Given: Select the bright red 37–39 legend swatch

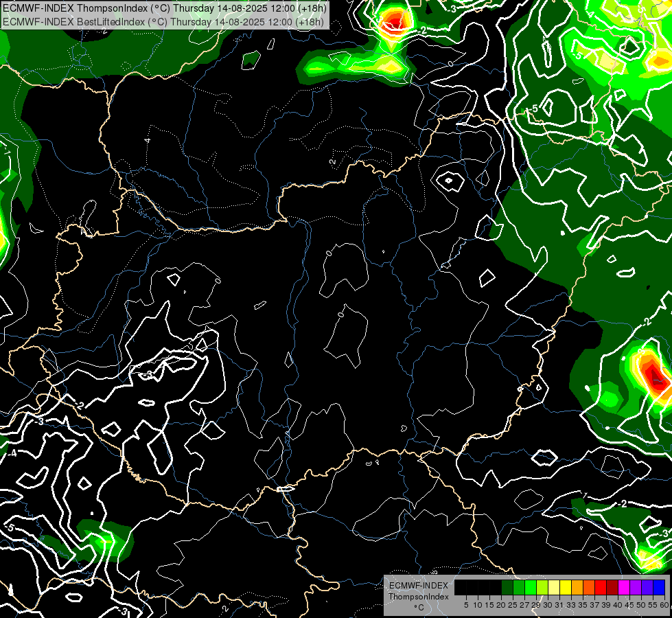Looking at the screenshot, I should coord(601,588).
